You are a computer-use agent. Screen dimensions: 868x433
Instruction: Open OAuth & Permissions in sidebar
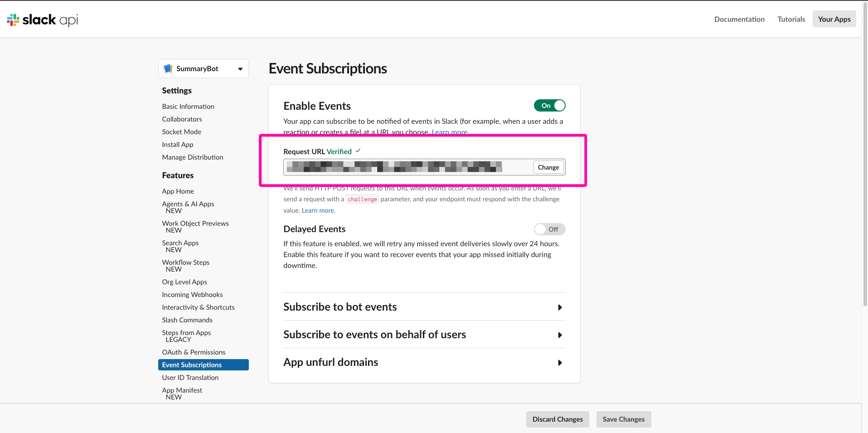click(x=194, y=352)
